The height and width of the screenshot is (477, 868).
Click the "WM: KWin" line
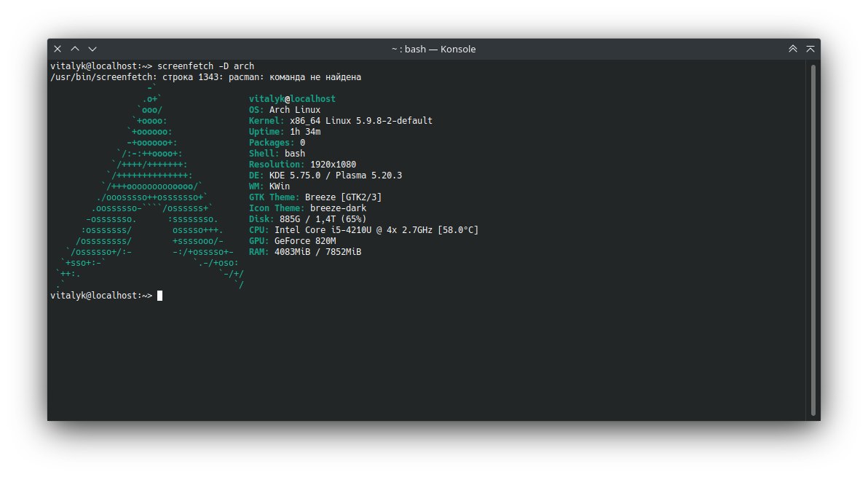click(269, 186)
